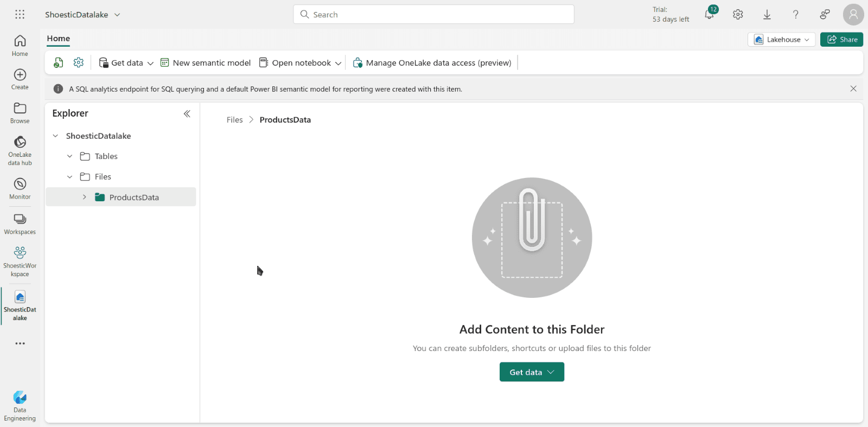Open the app launcher grid icon
This screenshot has width=868, height=427.
pyautogui.click(x=20, y=15)
